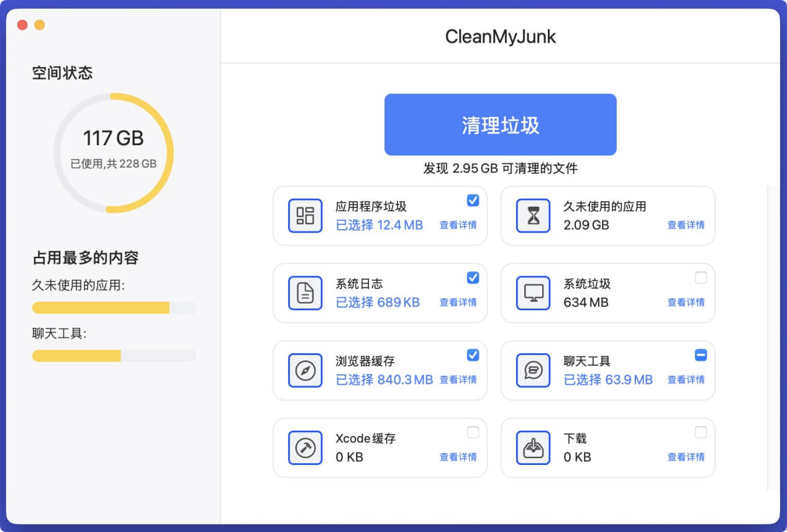Click the 117 GB storage ring chart
This screenshot has height=532, width=787.
[114, 153]
